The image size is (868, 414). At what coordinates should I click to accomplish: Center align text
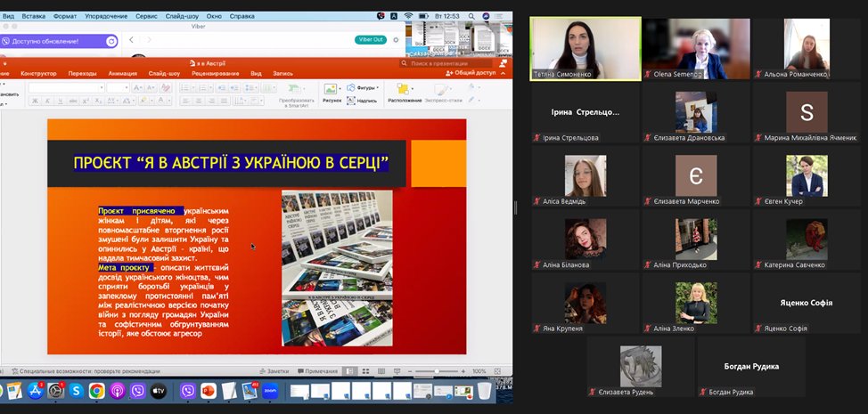tap(198, 101)
